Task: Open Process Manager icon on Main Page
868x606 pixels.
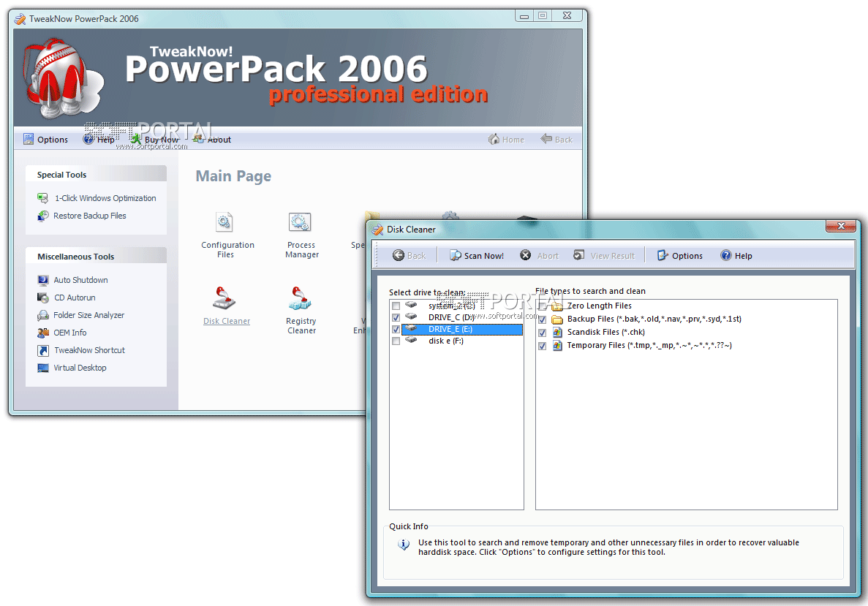Action: click(x=300, y=222)
